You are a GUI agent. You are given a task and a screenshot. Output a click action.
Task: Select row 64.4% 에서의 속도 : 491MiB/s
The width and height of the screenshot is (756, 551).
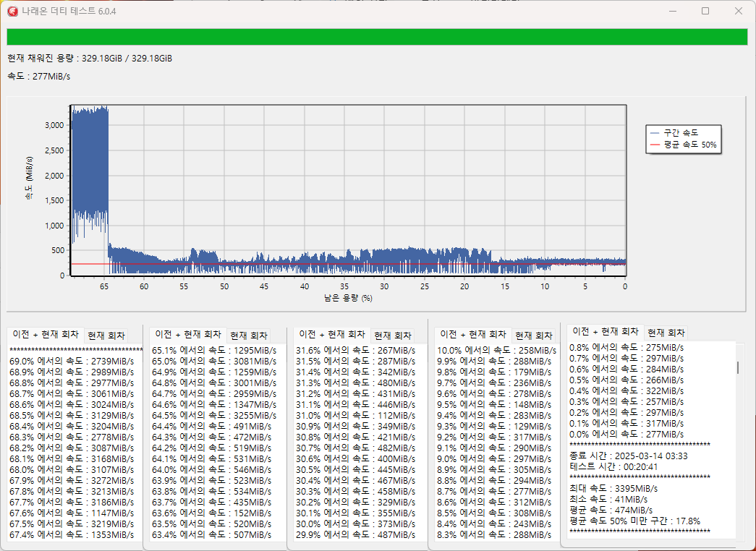(212, 426)
